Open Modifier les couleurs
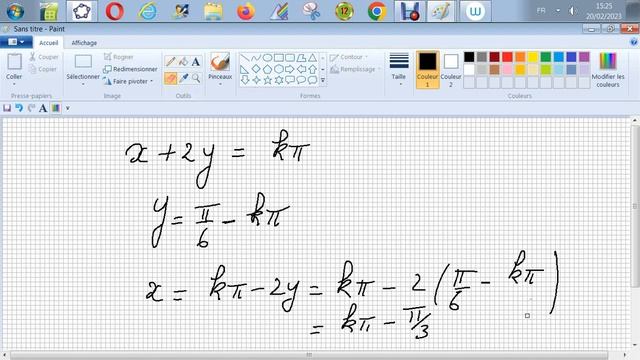The height and width of the screenshot is (360, 640). point(608,70)
